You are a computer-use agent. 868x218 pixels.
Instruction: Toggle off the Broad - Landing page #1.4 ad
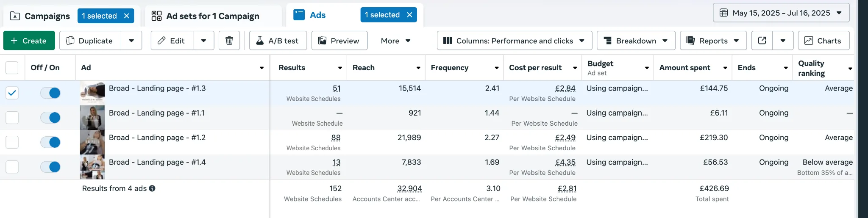[x=50, y=167]
